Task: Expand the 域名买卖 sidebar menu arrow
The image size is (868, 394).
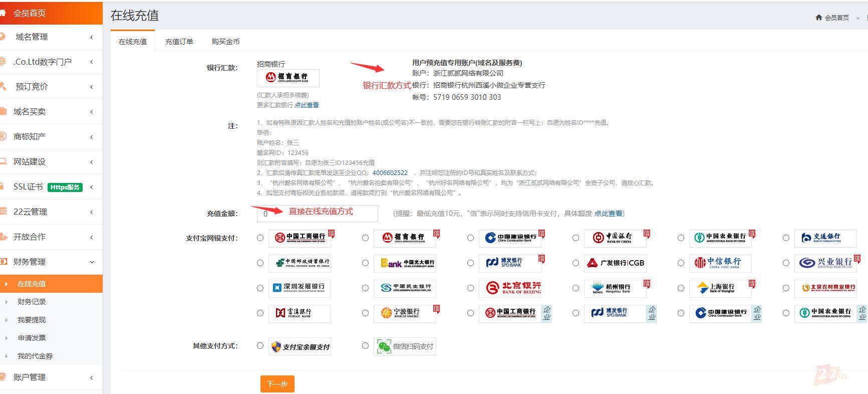Action: point(92,112)
